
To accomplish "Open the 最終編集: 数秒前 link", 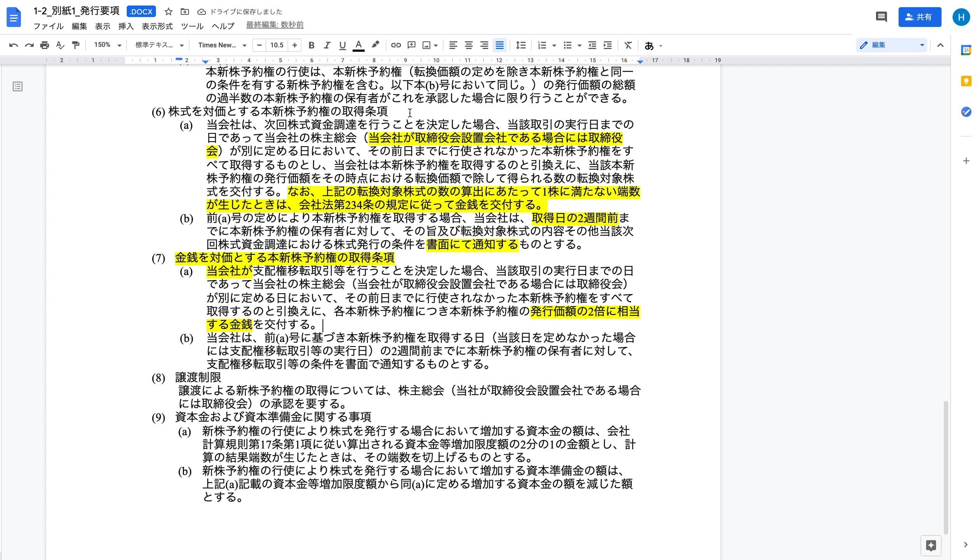I will tap(275, 25).
